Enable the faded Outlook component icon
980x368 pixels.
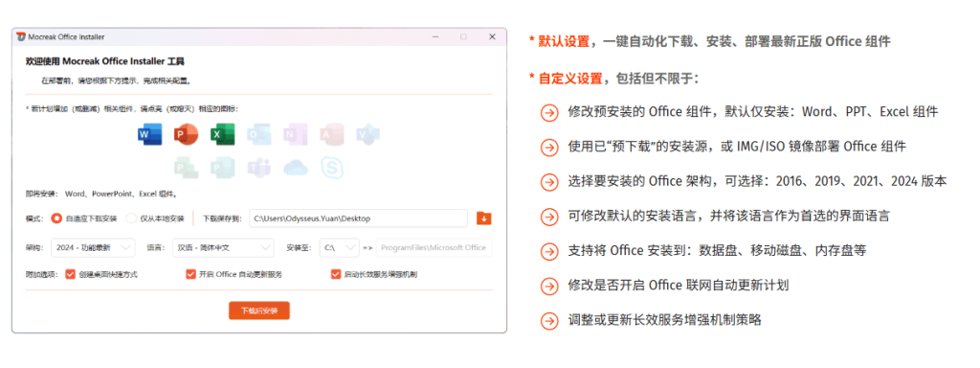click(x=258, y=134)
